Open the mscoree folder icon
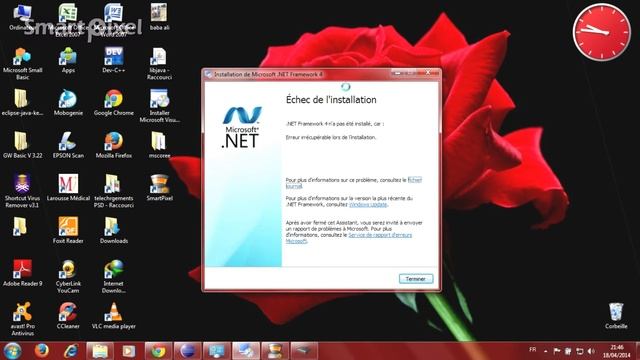Image resolution: width=640 pixels, height=360 pixels. point(159,145)
